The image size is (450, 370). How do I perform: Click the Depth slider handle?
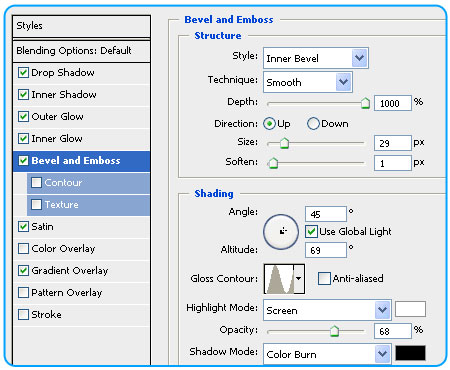pyautogui.click(x=365, y=103)
